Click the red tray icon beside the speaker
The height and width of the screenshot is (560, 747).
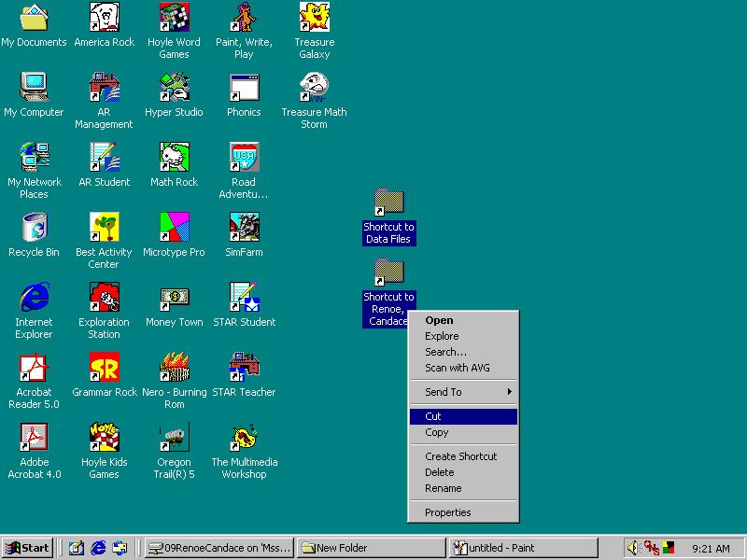[x=651, y=548]
